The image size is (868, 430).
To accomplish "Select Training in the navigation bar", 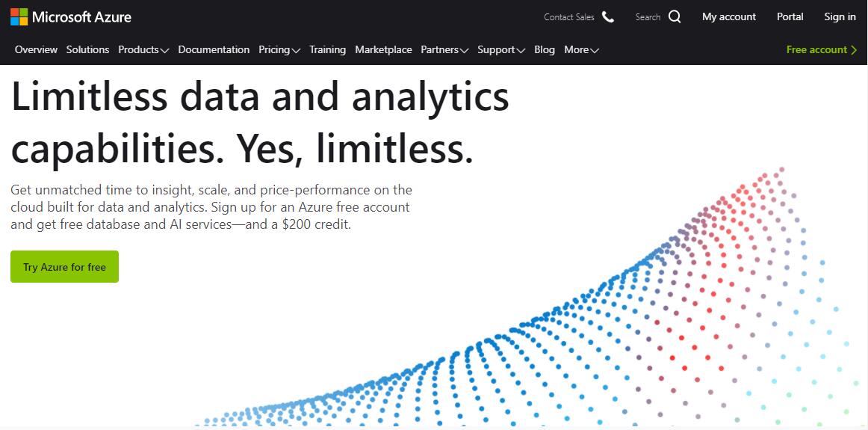I will coord(327,50).
